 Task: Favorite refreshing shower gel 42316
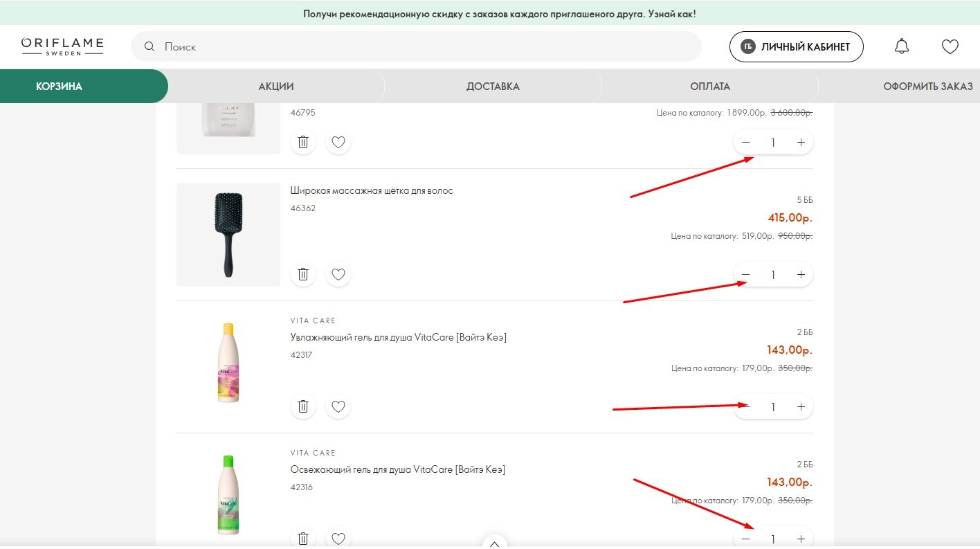[x=338, y=538]
